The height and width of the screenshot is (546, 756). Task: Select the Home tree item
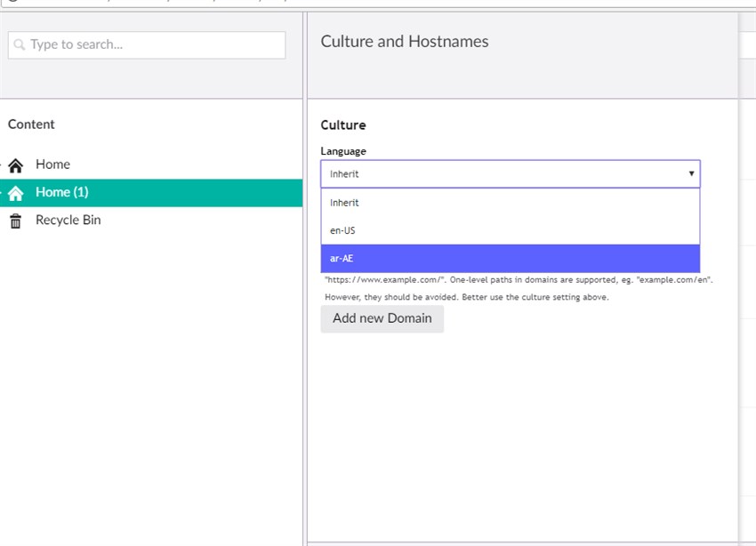tap(52, 164)
